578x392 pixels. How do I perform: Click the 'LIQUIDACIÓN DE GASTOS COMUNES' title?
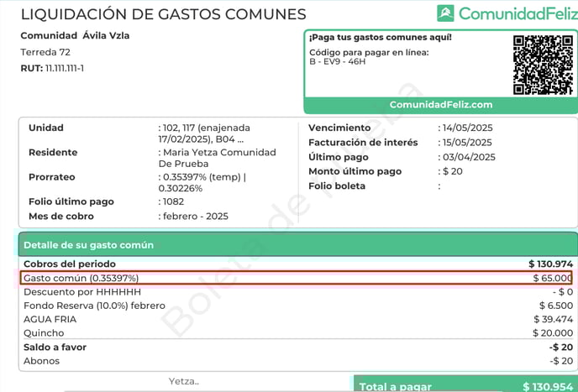[163, 14]
